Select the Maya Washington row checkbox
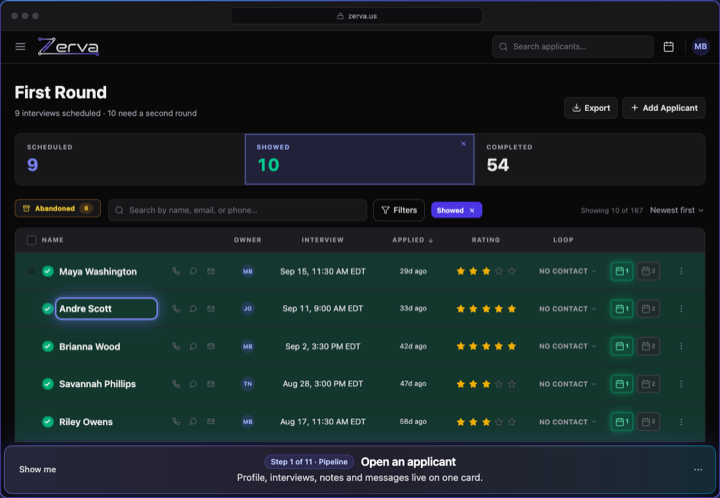The width and height of the screenshot is (720, 498). click(x=31, y=271)
